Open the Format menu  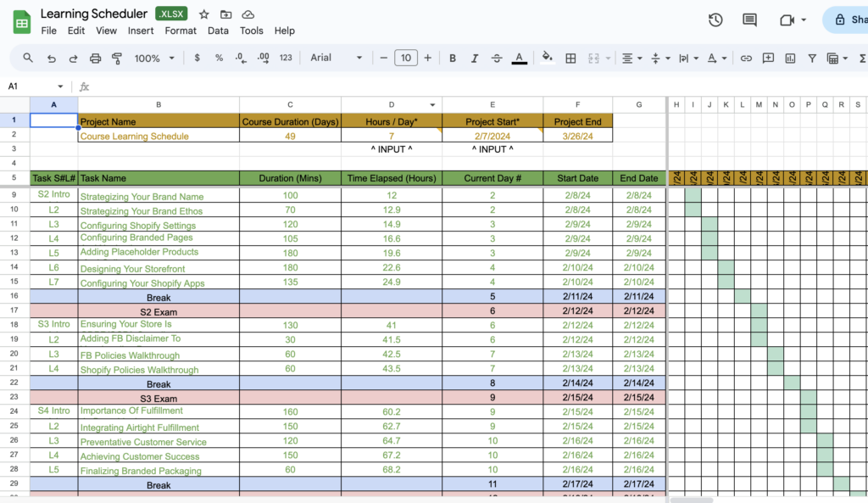point(181,31)
